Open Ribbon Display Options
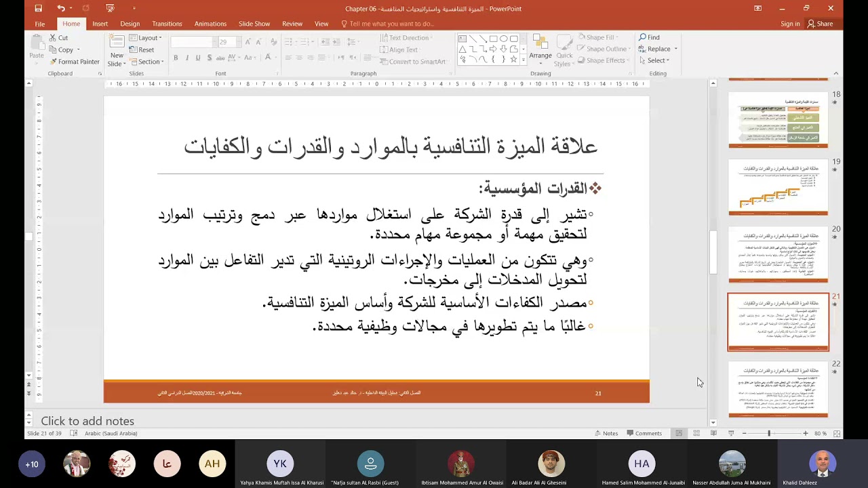868x488 pixels. point(757,8)
